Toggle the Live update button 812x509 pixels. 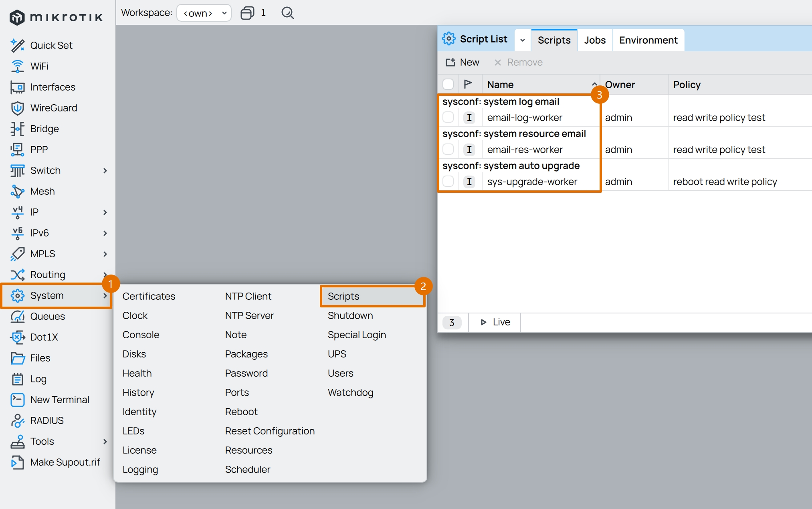point(495,322)
